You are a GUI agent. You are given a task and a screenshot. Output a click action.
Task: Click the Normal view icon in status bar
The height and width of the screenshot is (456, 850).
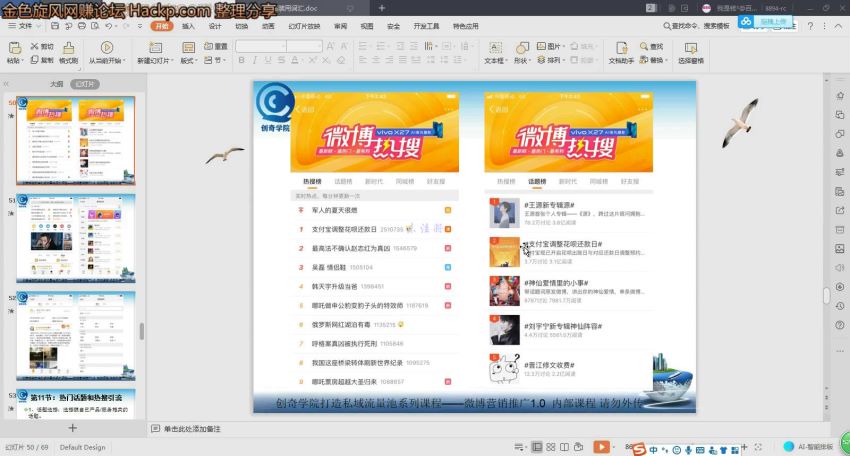(537, 447)
